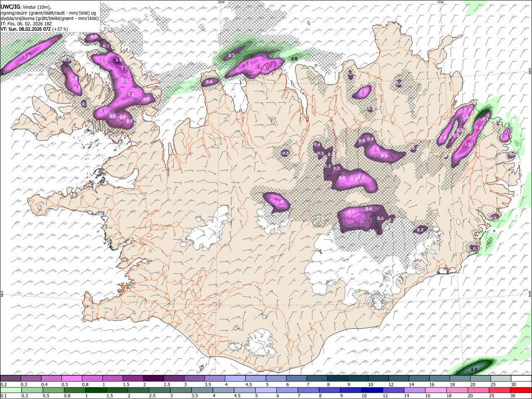Click the '15W' longitude label at top

tap(440, 2)
